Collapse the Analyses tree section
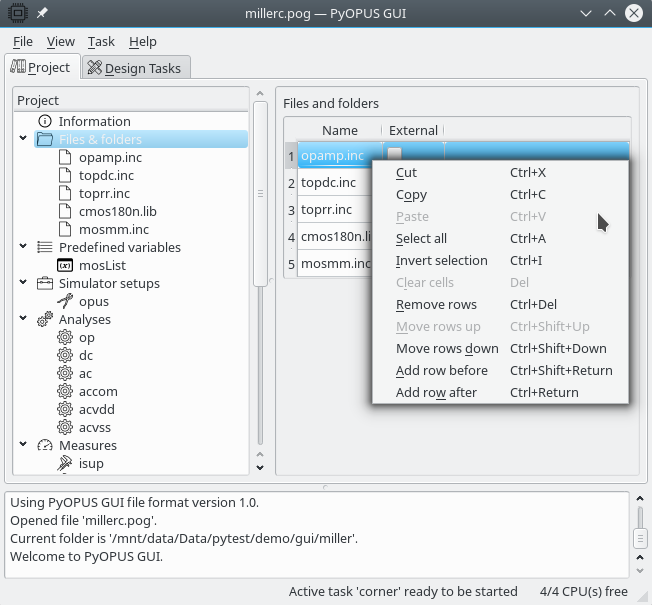Screen dimensions: 652x605 click(23, 319)
